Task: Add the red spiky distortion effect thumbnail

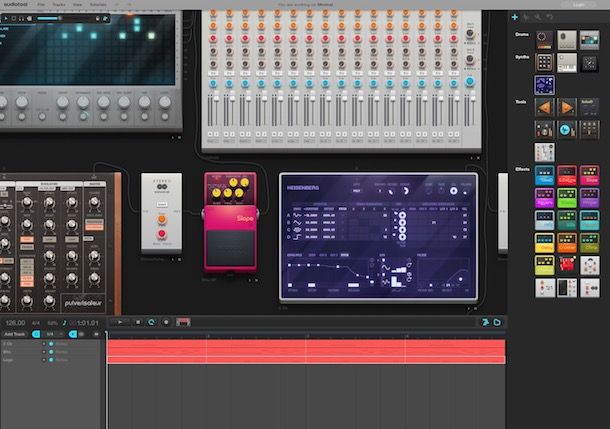Action: (x=567, y=265)
